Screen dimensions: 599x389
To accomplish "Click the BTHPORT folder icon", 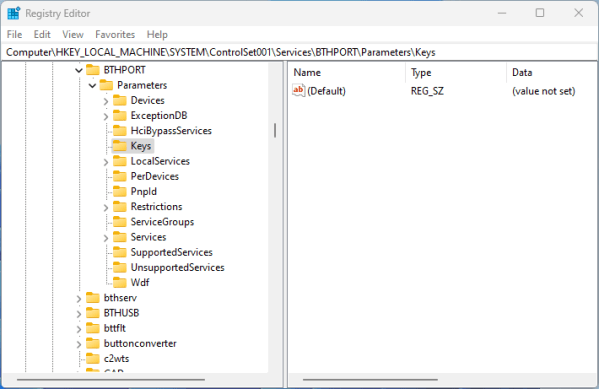I will [x=93, y=70].
